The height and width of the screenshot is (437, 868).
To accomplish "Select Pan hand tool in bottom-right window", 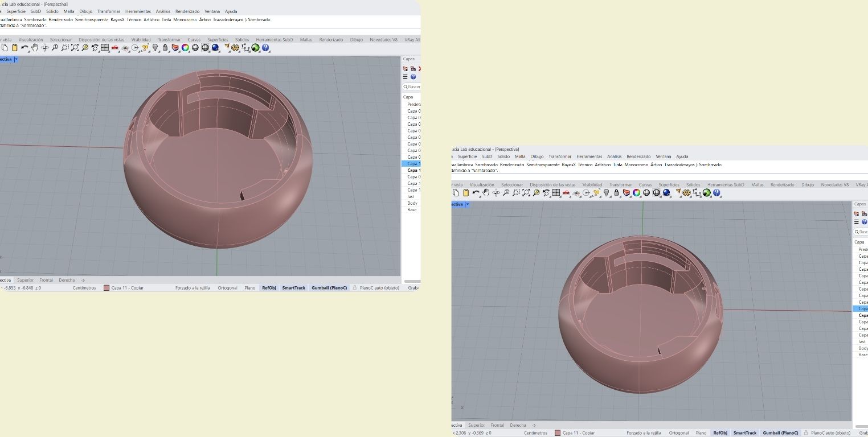I will pyautogui.click(x=486, y=193).
